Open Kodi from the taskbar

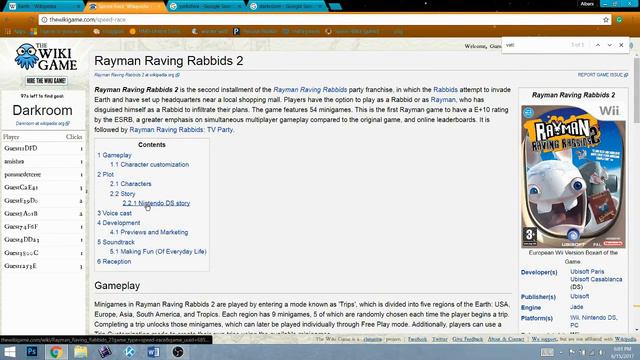coord(129,351)
